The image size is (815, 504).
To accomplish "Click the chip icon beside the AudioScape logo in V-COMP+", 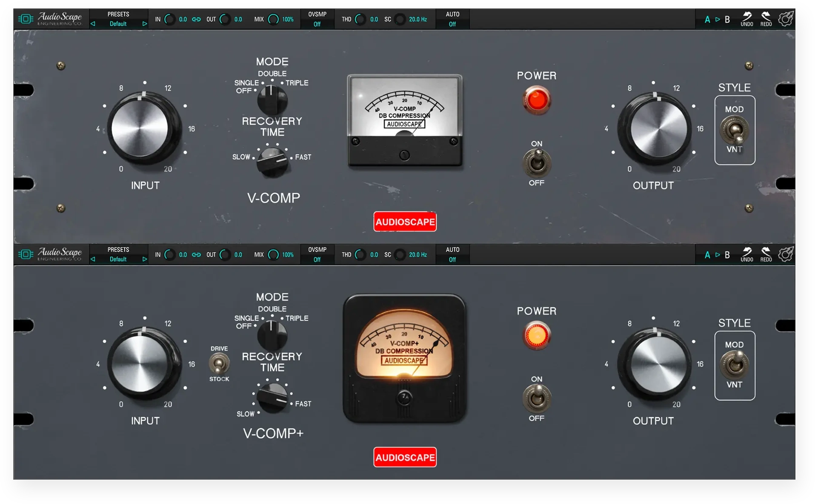I will pyautogui.click(x=26, y=254).
